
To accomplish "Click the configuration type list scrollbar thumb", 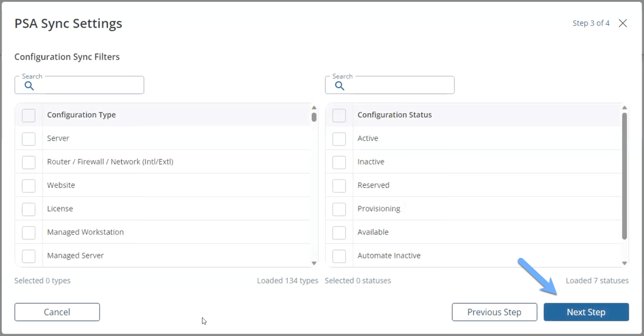I will point(314,117).
